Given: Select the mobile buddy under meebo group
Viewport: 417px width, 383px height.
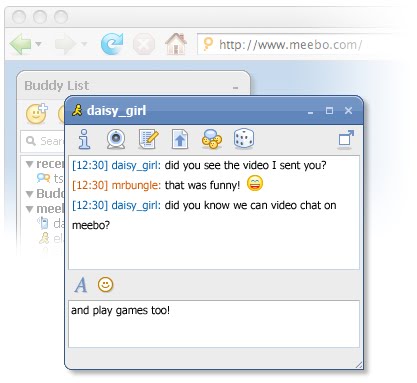Looking at the screenshot, I should (x=50, y=223).
